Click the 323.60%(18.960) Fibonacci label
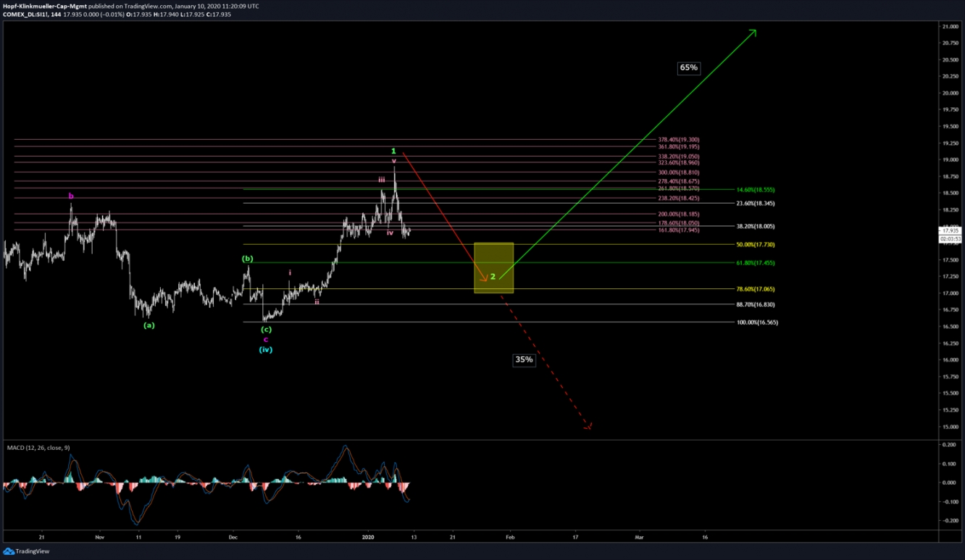 coord(679,163)
